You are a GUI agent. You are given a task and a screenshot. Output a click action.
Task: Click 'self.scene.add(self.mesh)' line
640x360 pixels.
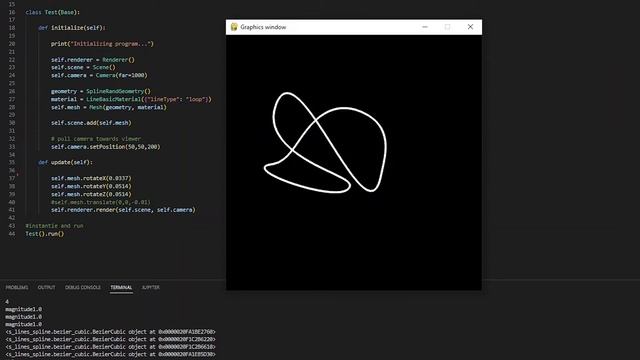(91, 123)
